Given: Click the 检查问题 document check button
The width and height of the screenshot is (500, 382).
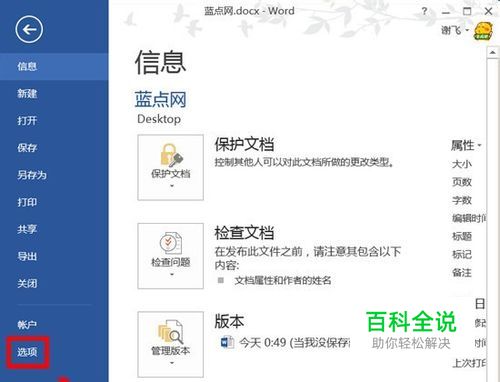Looking at the screenshot, I should tap(171, 256).
